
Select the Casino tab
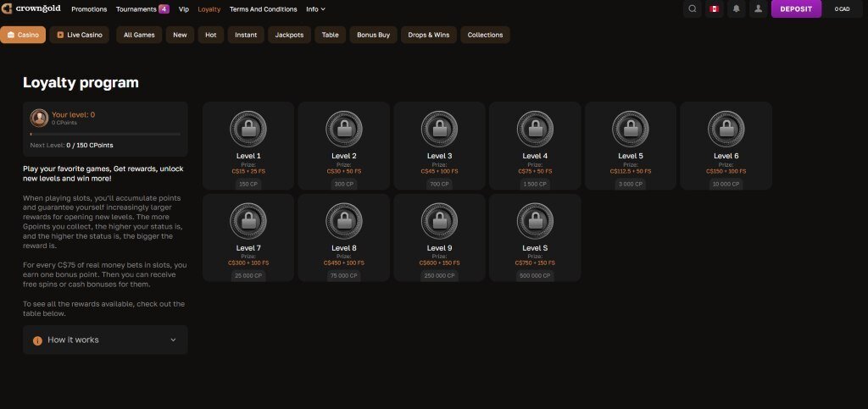coord(23,35)
